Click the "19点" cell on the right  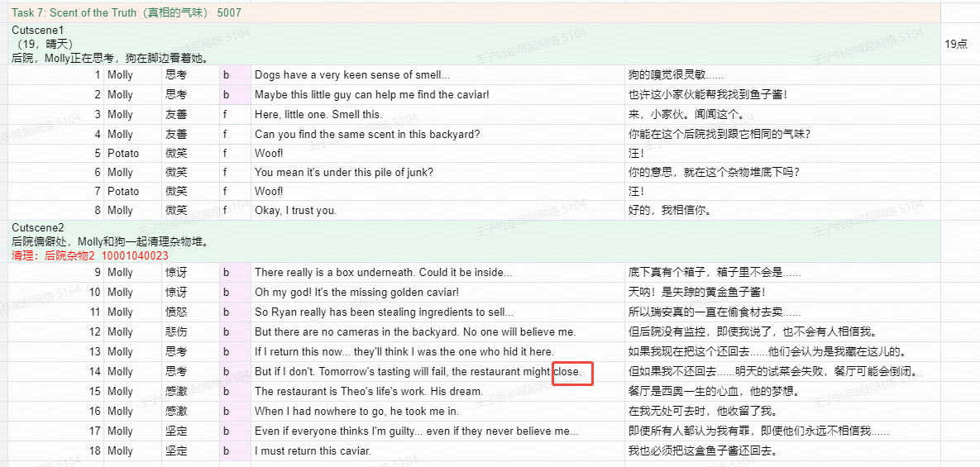tap(956, 44)
